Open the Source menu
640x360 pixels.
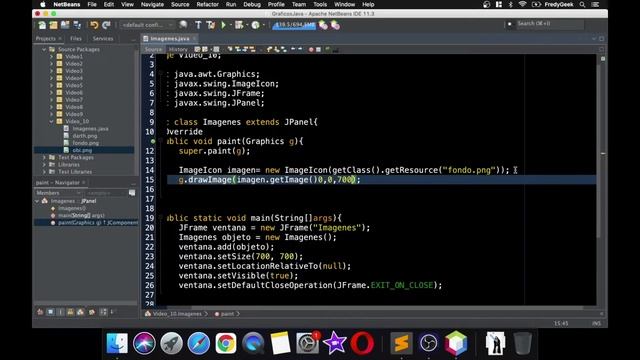(x=180, y=4)
